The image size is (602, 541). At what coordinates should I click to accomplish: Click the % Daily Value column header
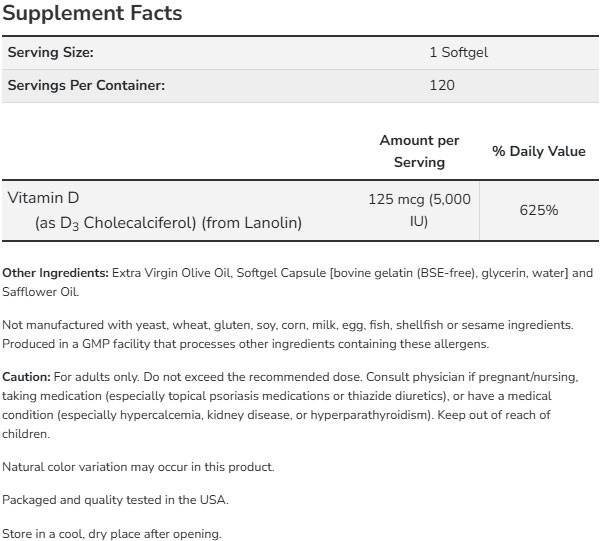tap(539, 151)
